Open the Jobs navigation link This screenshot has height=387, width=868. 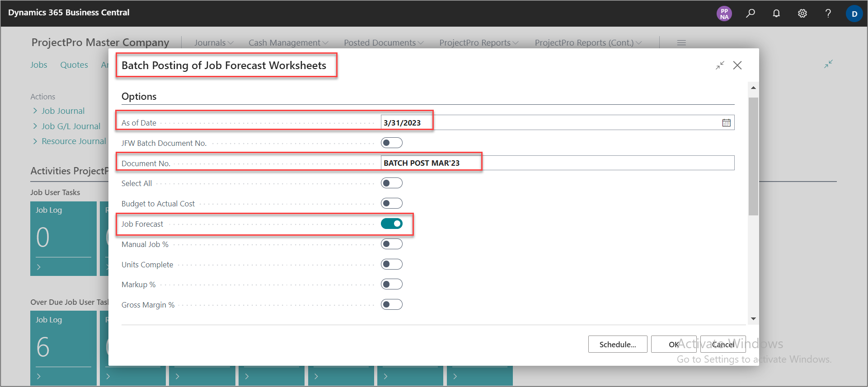pyautogui.click(x=39, y=65)
